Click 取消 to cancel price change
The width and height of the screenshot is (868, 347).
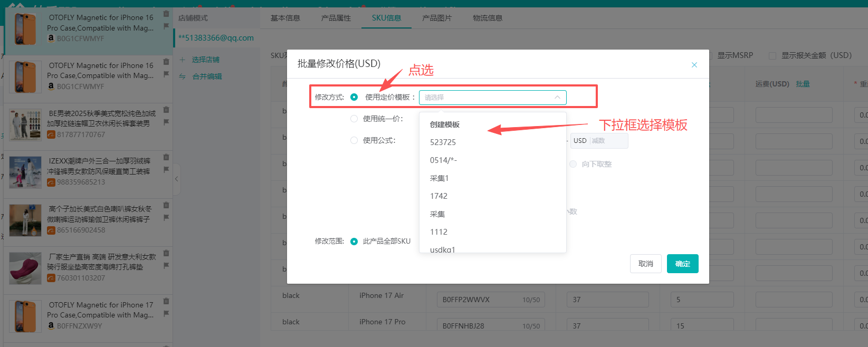tap(645, 264)
